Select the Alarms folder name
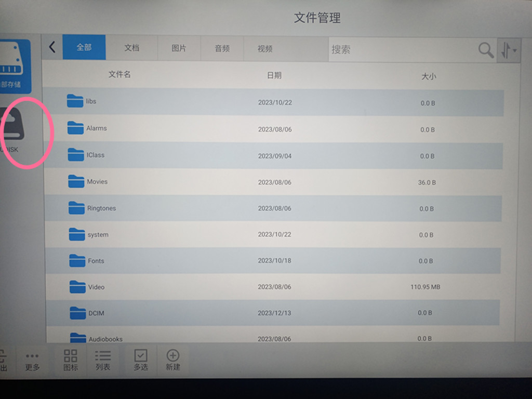The image size is (532, 399). click(x=96, y=128)
